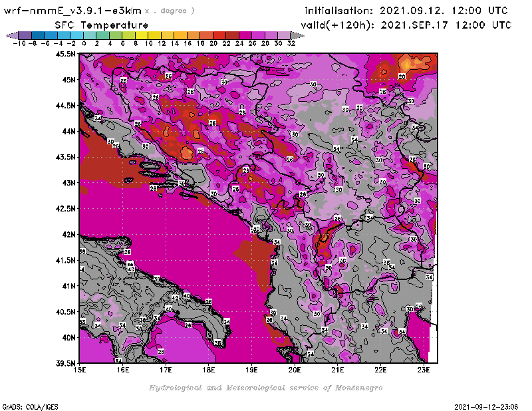Screen dimensions: 532x411
Task: Click the purple -10 to -8 legend swatch
Action: pos(25,35)
